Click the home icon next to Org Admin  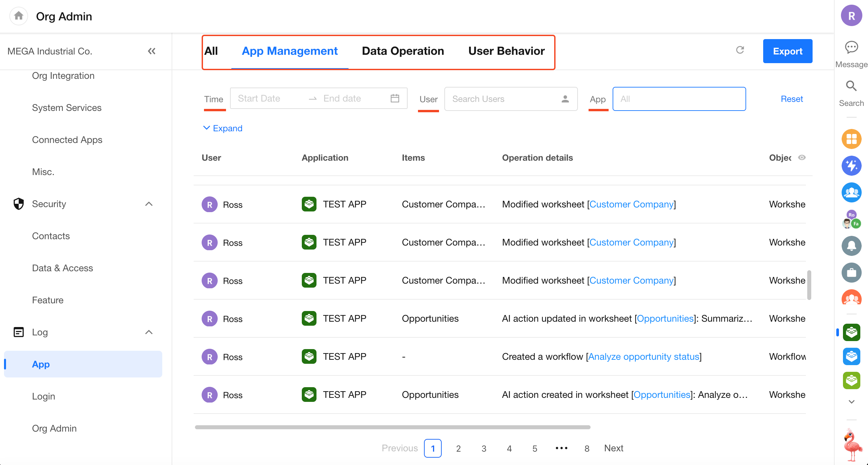coord(19,16)
